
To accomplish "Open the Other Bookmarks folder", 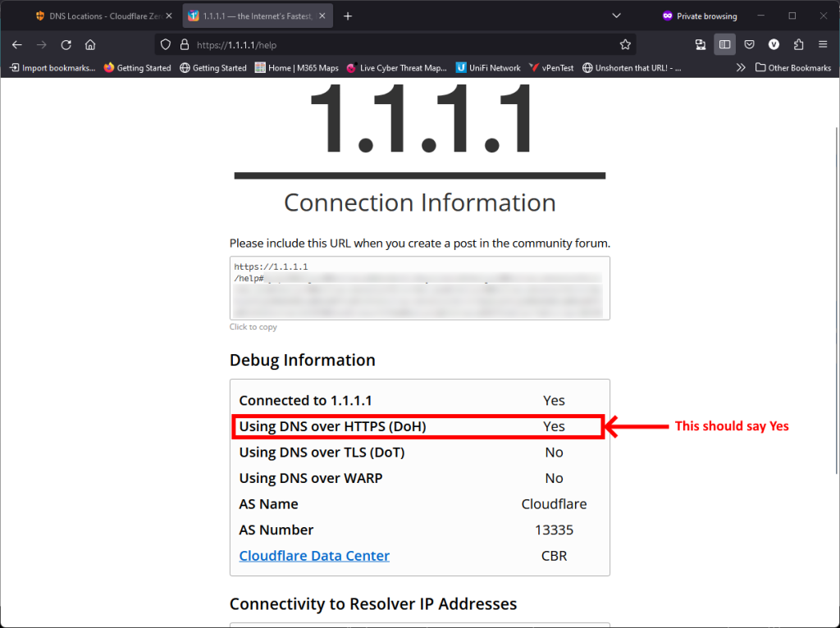I will 793,68.
